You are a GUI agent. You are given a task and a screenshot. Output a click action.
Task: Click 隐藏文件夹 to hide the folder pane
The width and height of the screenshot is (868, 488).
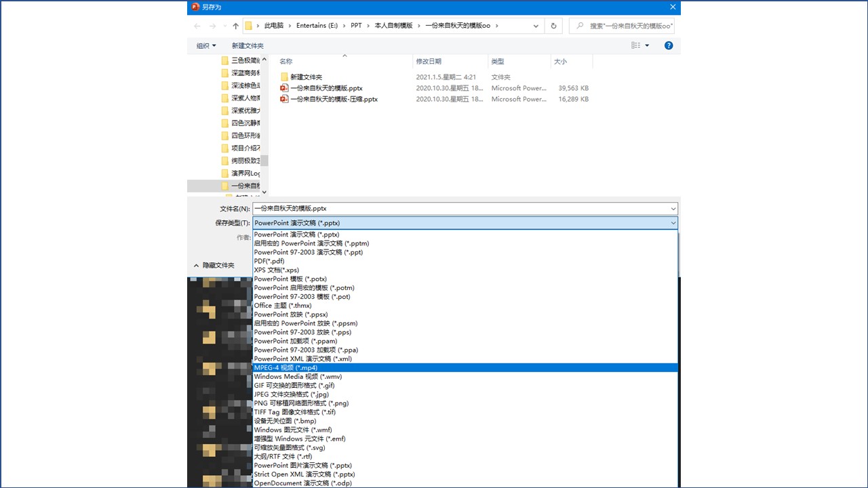point(214,266)
